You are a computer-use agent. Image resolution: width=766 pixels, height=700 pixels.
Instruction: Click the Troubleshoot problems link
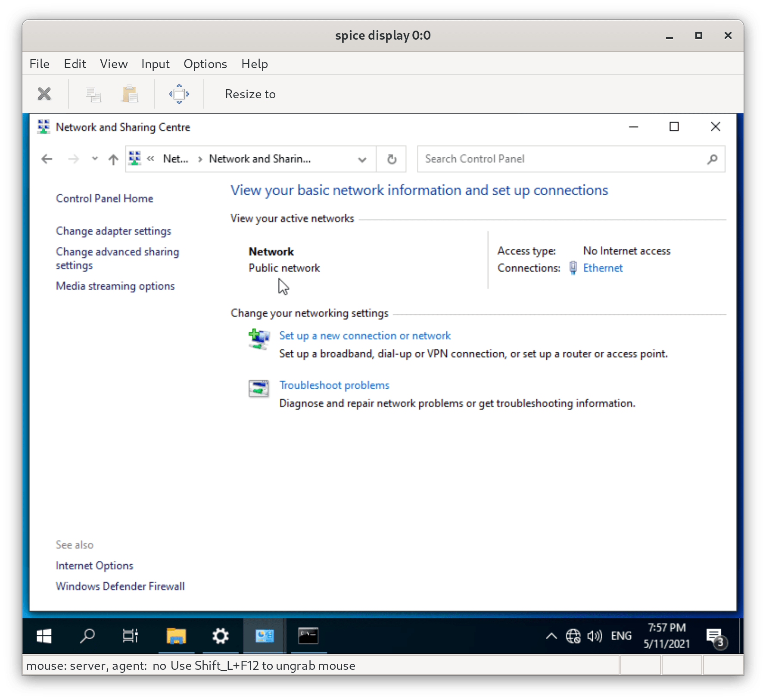click(x=334, y=385)
